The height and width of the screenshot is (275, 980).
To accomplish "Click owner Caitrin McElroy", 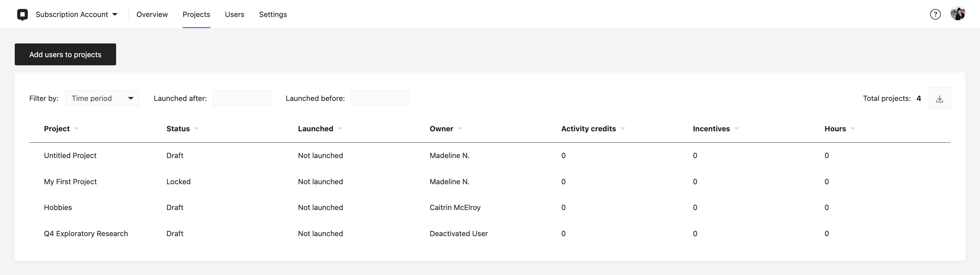I will (x=455, y=207).
